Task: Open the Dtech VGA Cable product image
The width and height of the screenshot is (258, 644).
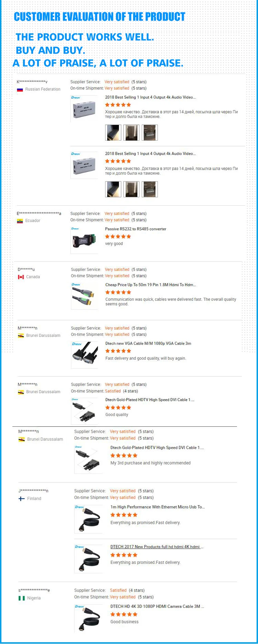Action: click(x=85, y=355)
